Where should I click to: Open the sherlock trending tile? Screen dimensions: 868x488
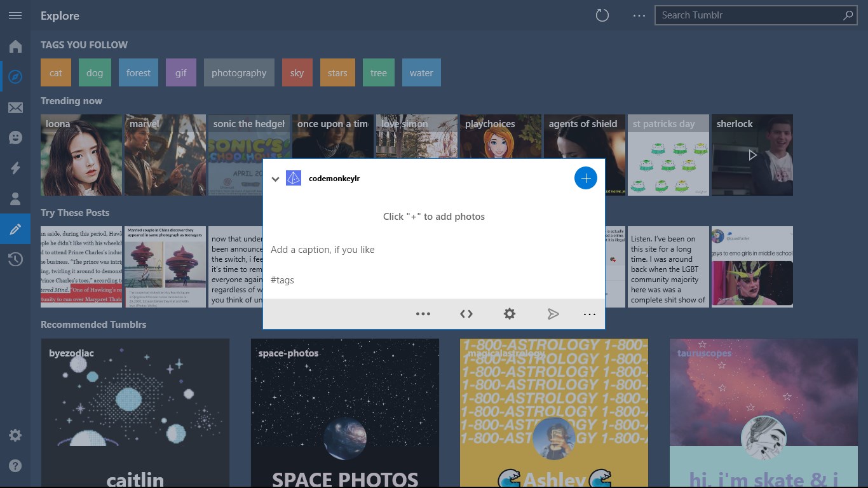[752, 154]
